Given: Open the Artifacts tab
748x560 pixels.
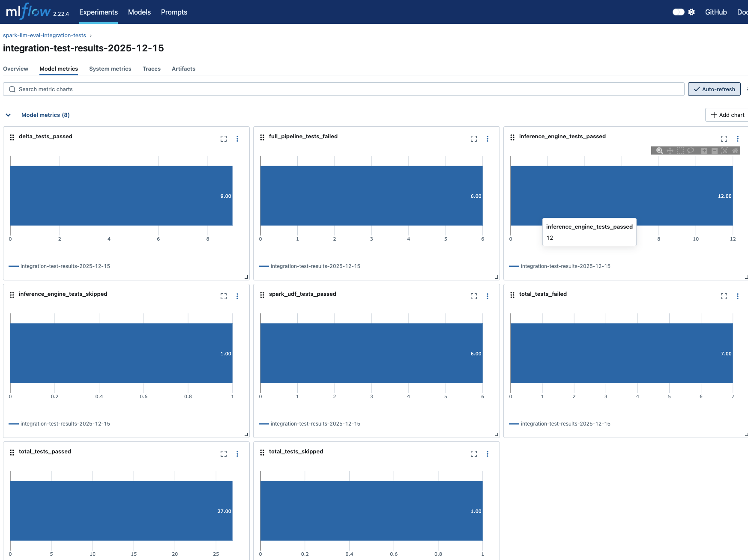Looking at the screenshot, I should tap(183, 69).
